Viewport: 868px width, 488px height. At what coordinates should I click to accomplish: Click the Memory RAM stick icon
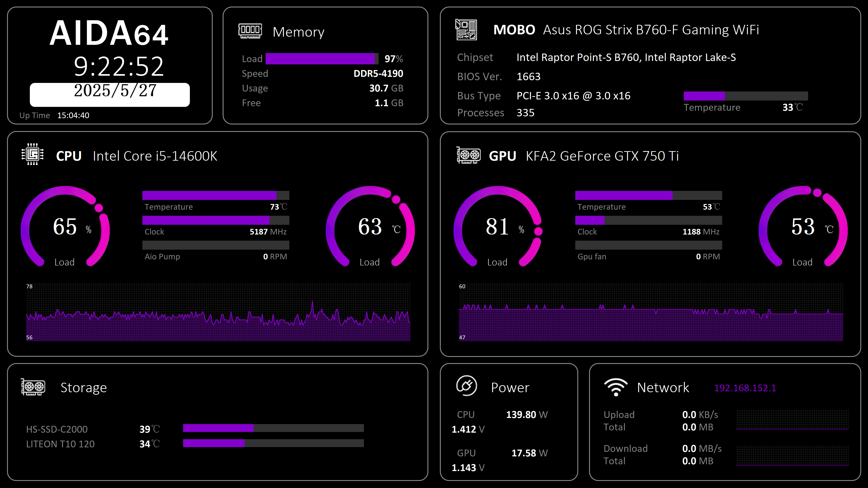tap(250, 31)
